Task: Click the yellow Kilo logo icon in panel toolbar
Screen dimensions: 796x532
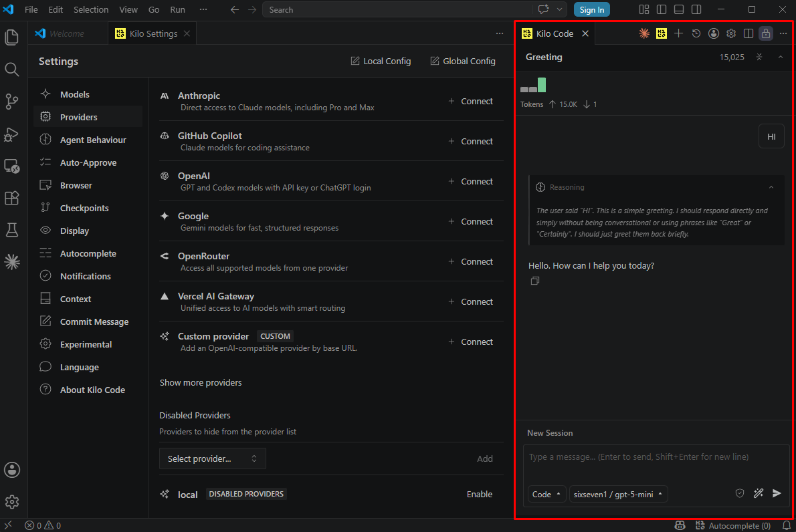Action: click(x=661, y=33)
